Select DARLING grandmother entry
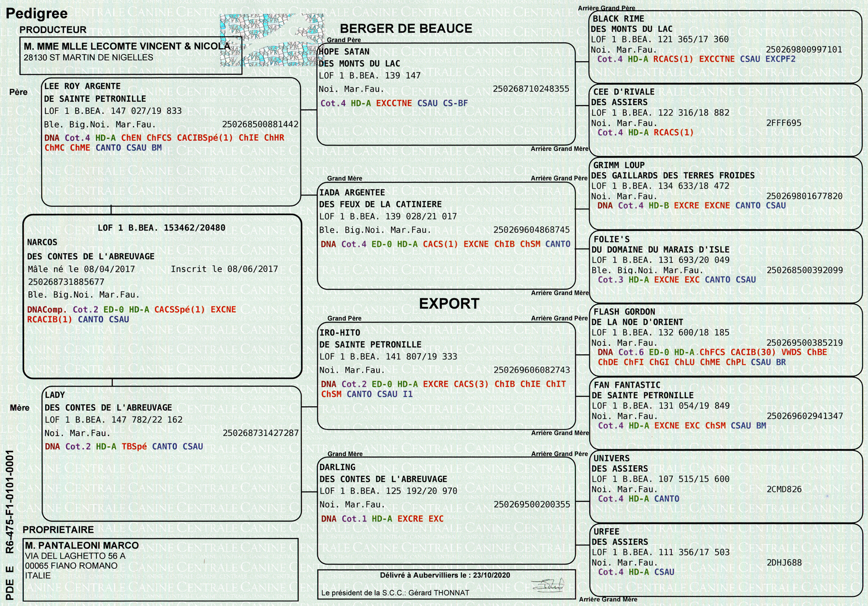The image size is (868, 606). 338,467
